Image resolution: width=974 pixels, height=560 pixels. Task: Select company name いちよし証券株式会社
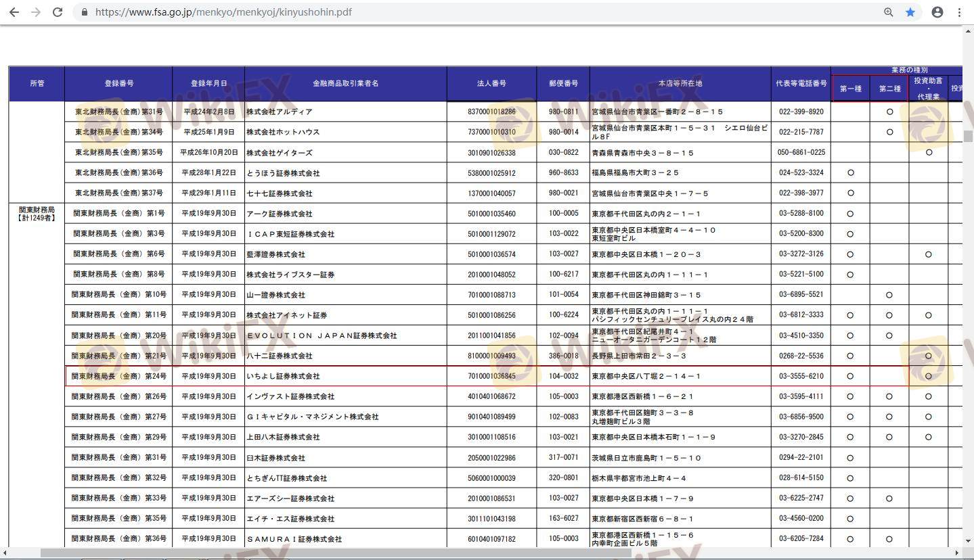(x=283, y=376)
